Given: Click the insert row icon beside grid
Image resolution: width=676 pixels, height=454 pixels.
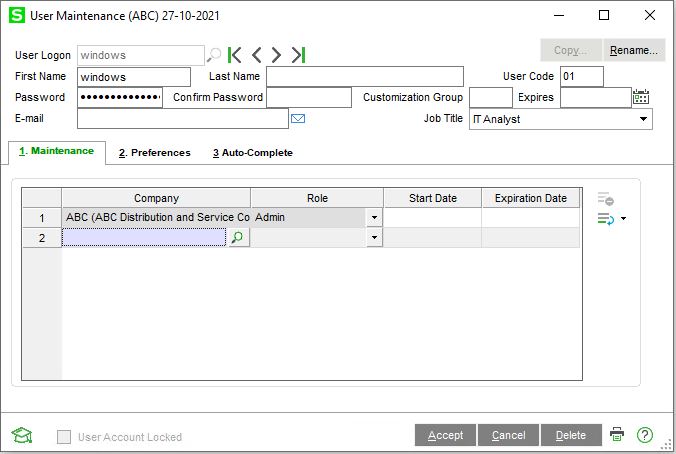Looking at the screenshot, I should [x=605, y=219].
